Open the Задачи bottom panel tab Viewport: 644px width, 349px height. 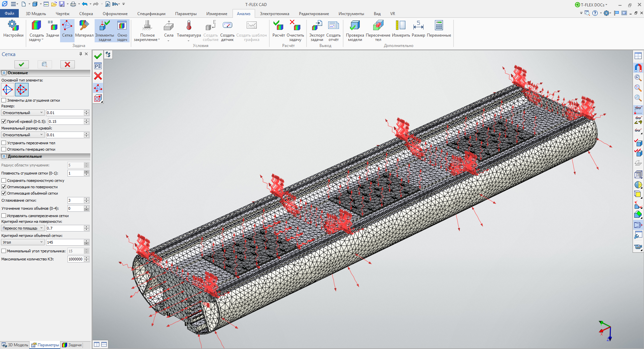pos(72,345)
